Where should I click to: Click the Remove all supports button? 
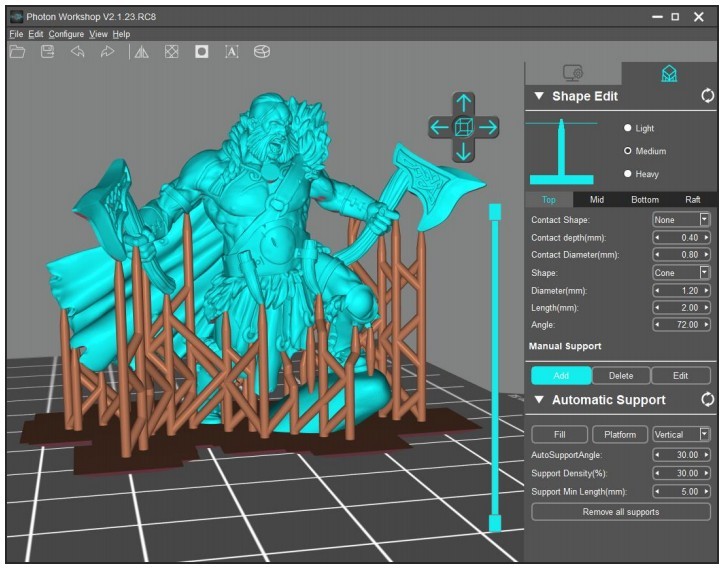pyautogui.click(x=620, y=512)
